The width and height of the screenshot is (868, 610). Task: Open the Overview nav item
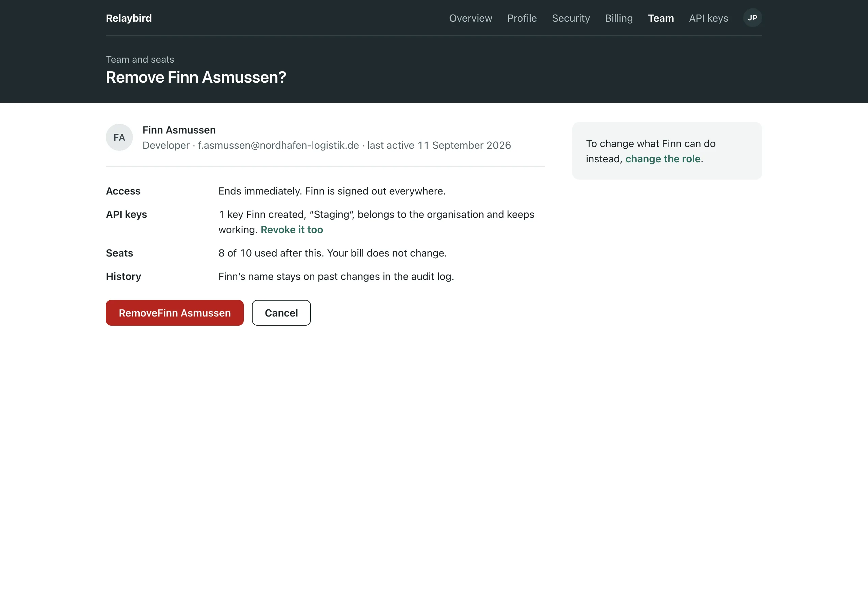pos(470,18)
